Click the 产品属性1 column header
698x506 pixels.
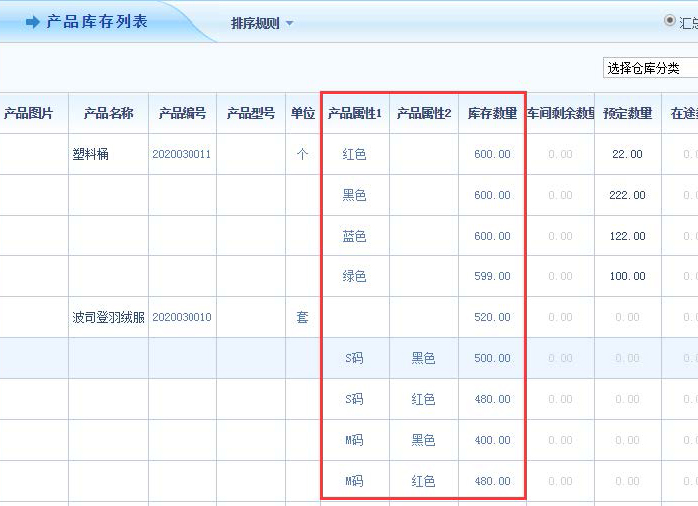point(355,113)
